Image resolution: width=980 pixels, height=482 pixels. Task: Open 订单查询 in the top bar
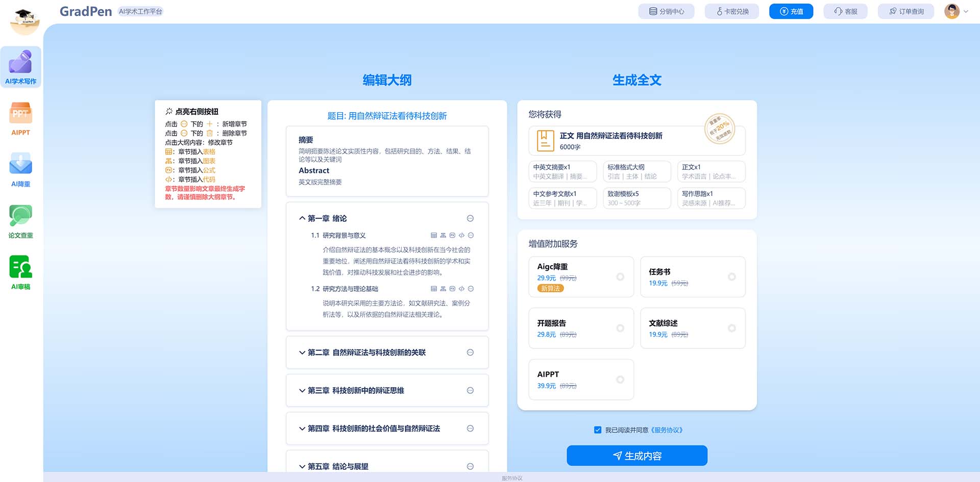906,11
